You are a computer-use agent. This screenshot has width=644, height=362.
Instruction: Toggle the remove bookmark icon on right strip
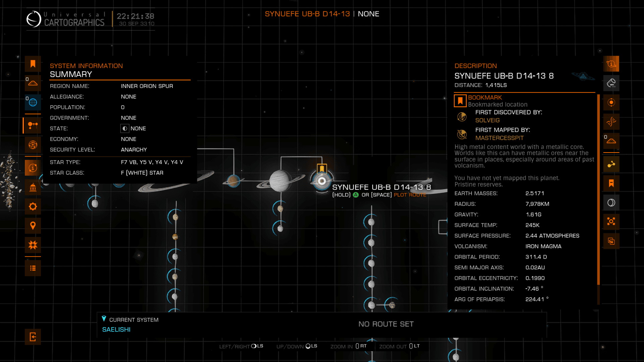click(x=611, y=183)
